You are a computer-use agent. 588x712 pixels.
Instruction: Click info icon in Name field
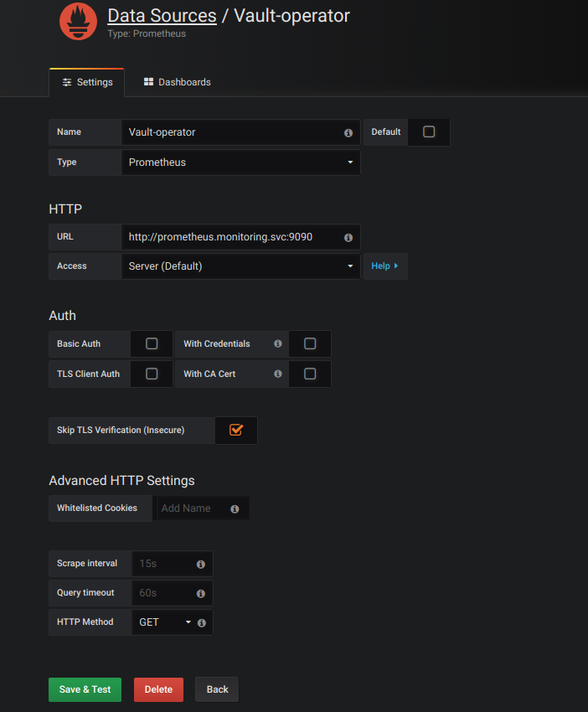coord(348,132)
